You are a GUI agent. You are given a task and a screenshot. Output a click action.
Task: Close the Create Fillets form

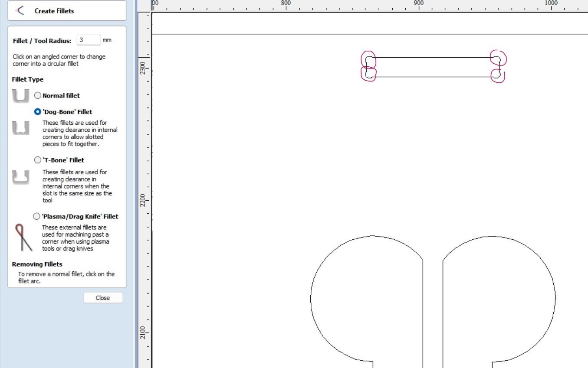(x=103, y=298)
